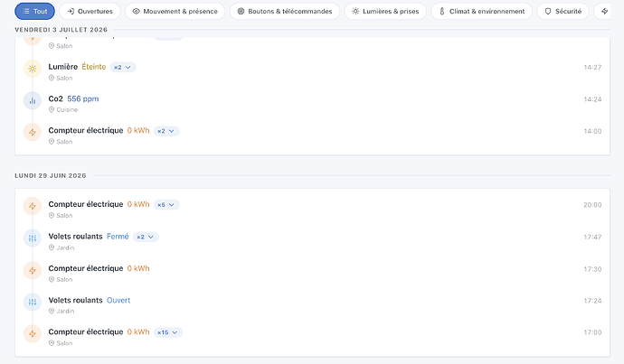Open the Lumière event entry
This screenshot has height=364, width=624.
(x=312, y=71)
